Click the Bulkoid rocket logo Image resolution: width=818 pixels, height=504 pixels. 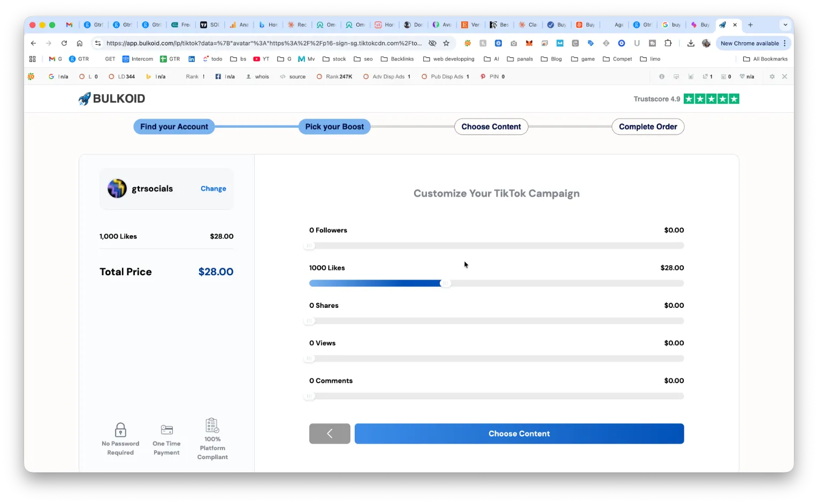tap(84, 98)
